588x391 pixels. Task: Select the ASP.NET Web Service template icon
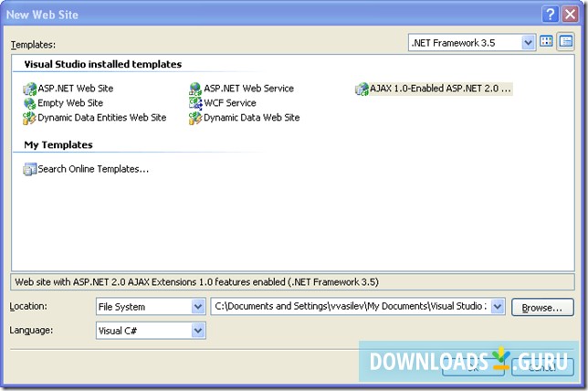pyautogui.click(x=195, y=89)
